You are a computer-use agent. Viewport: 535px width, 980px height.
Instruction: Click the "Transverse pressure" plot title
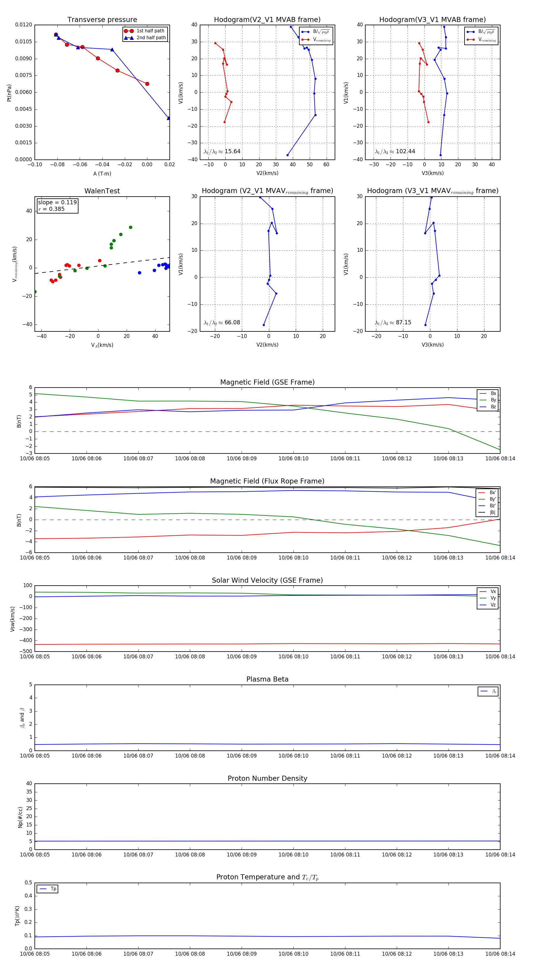(x=102, y=20)
